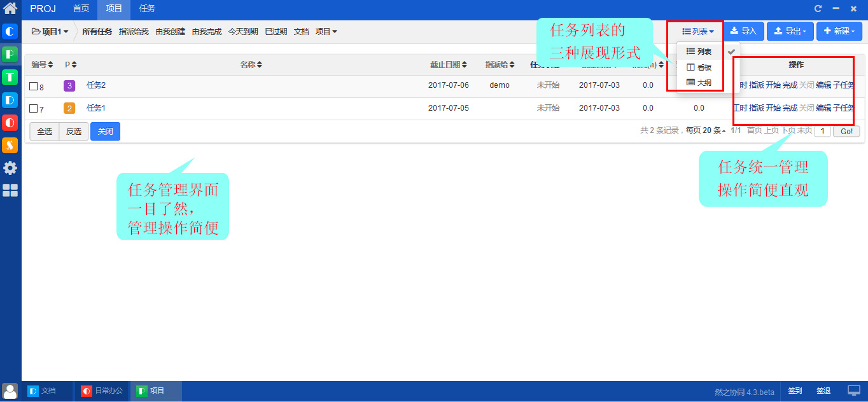This screenshot has height=402, width=868.
Task: Switch to 项目 in the bottom taskbar
Action: pyautogui.click(x=156, y=391)
